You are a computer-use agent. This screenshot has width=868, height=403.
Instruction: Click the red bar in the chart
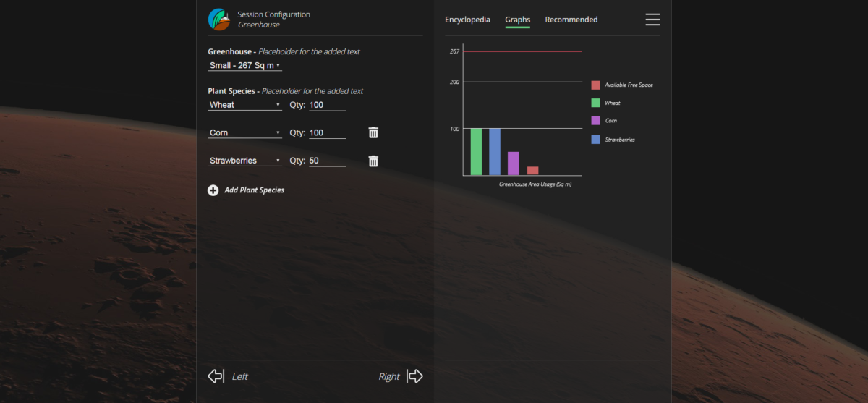click(532, 171)
